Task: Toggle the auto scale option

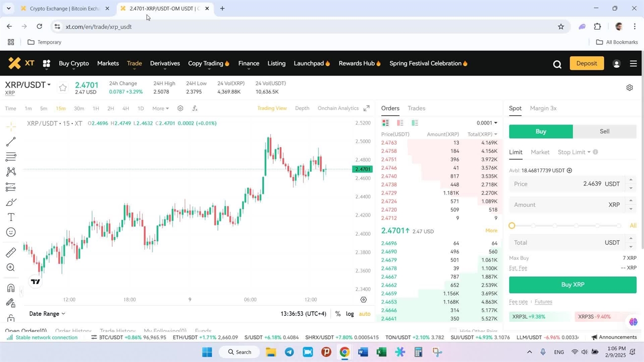Action: (x=365, y=314)
